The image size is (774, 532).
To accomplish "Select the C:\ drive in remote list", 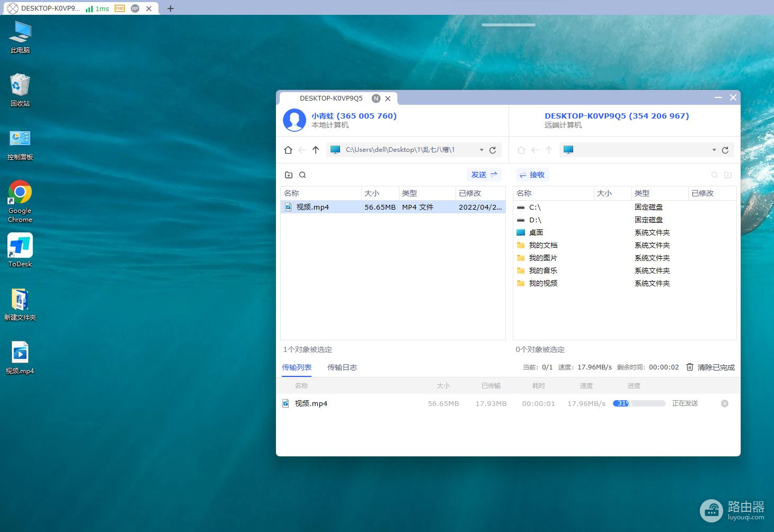I will [x=535, y=208].
